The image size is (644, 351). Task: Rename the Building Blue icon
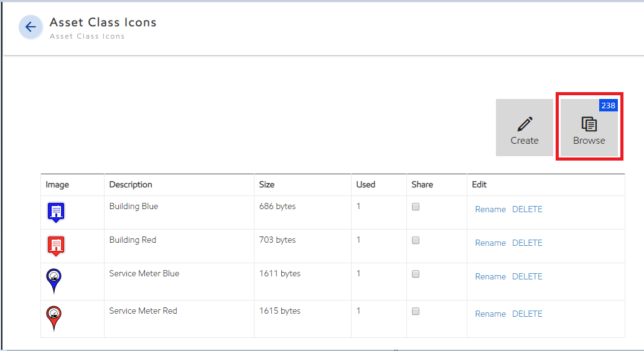click(490, 210)
